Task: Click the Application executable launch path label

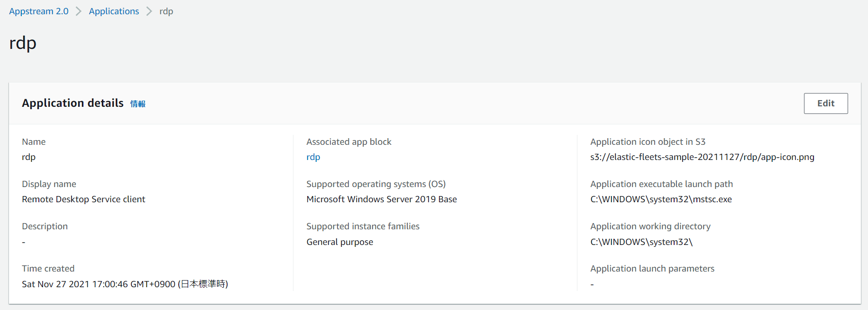Action: [661, 184]
